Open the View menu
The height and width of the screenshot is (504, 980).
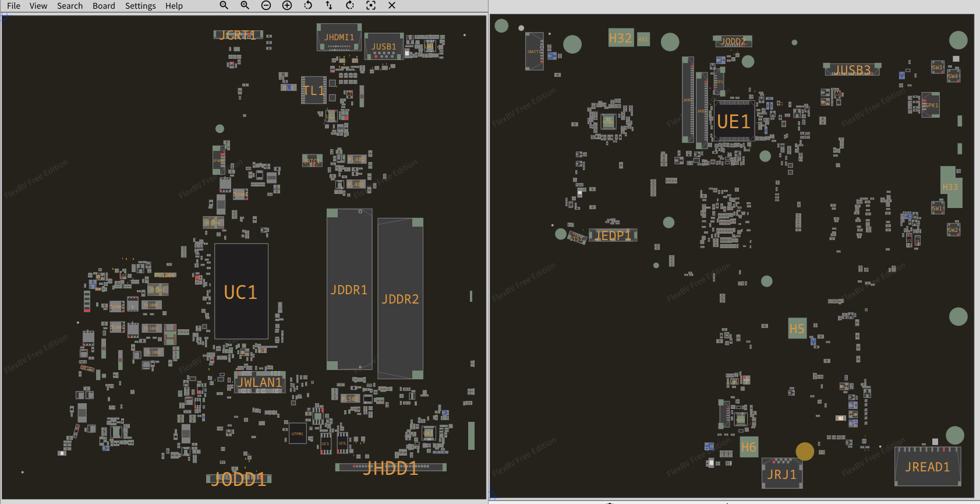(x=38, y=6)
